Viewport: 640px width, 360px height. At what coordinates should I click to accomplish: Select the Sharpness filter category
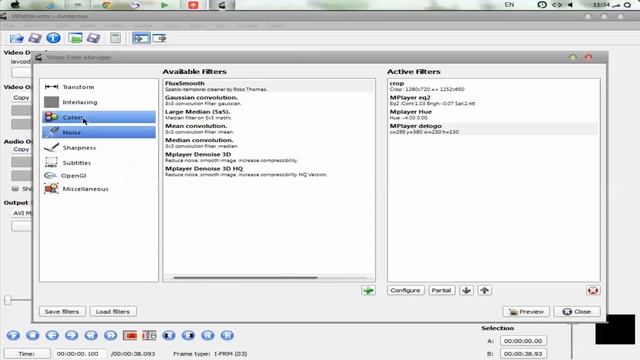coord(99,148)
